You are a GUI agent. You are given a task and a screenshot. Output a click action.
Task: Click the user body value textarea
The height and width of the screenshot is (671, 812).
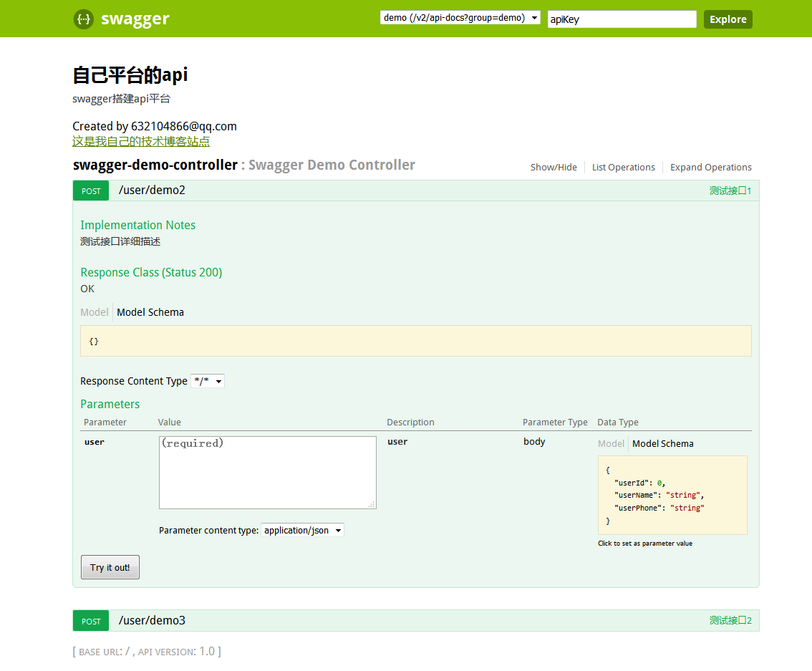click(267, 472)
